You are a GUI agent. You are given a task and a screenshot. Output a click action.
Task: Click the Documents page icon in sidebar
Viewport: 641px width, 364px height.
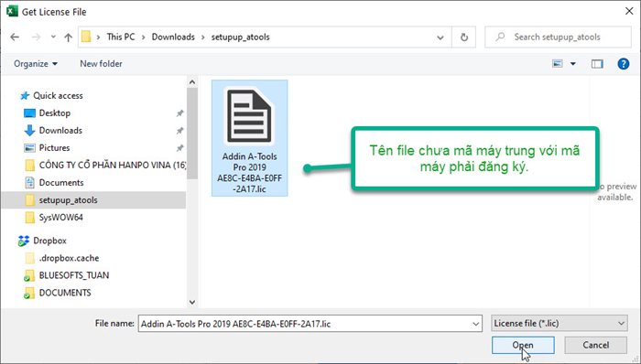point(30,182)
